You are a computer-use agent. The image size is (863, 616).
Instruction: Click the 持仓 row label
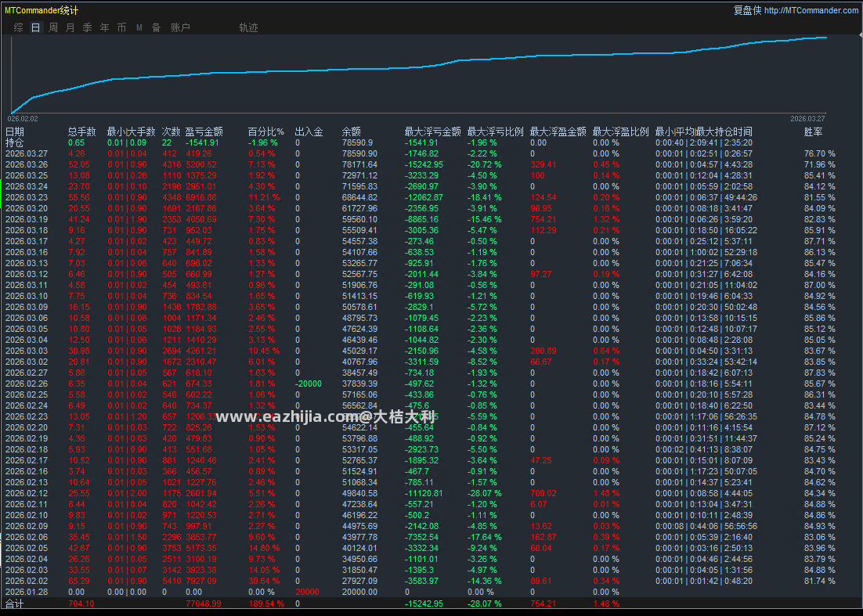[15, 143]
